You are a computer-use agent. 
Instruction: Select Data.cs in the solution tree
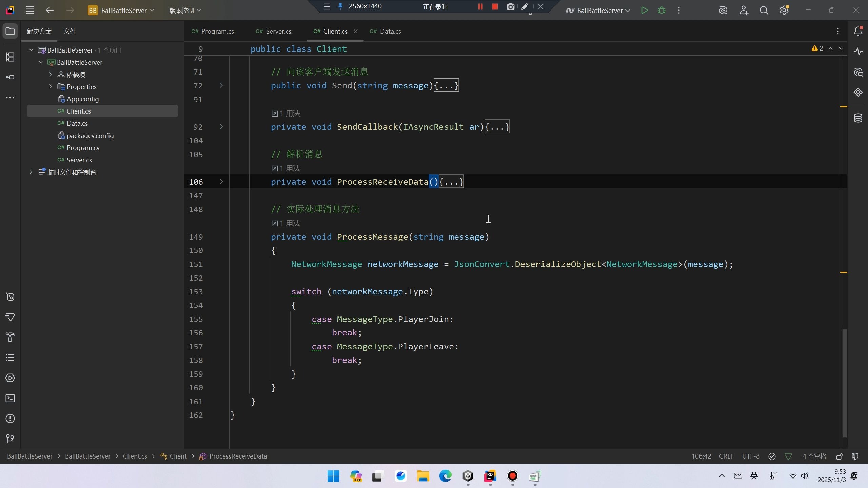(x=77, y=123)
